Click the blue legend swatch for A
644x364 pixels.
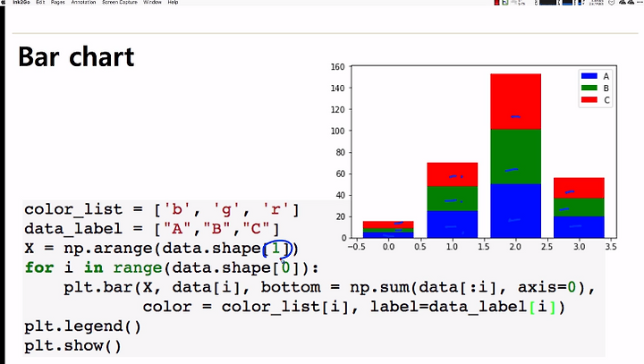pyautogui.click(x=589, y=76)
